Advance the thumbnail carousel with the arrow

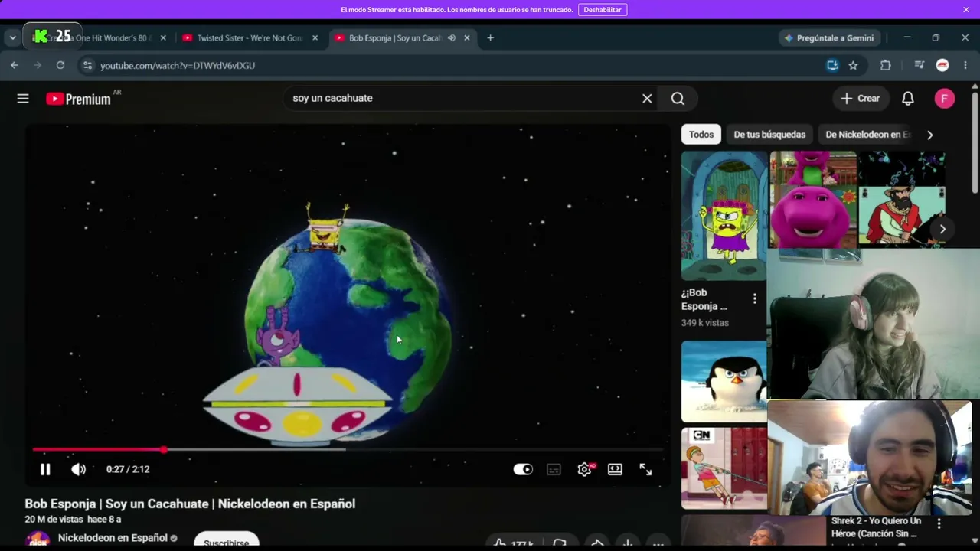point(942,229)
